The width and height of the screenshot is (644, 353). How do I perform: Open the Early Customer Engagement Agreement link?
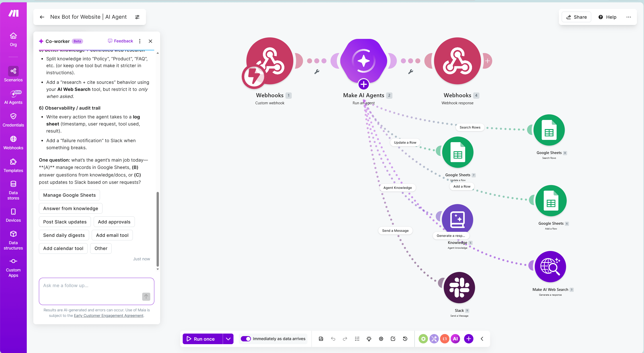tap(109, 316)
